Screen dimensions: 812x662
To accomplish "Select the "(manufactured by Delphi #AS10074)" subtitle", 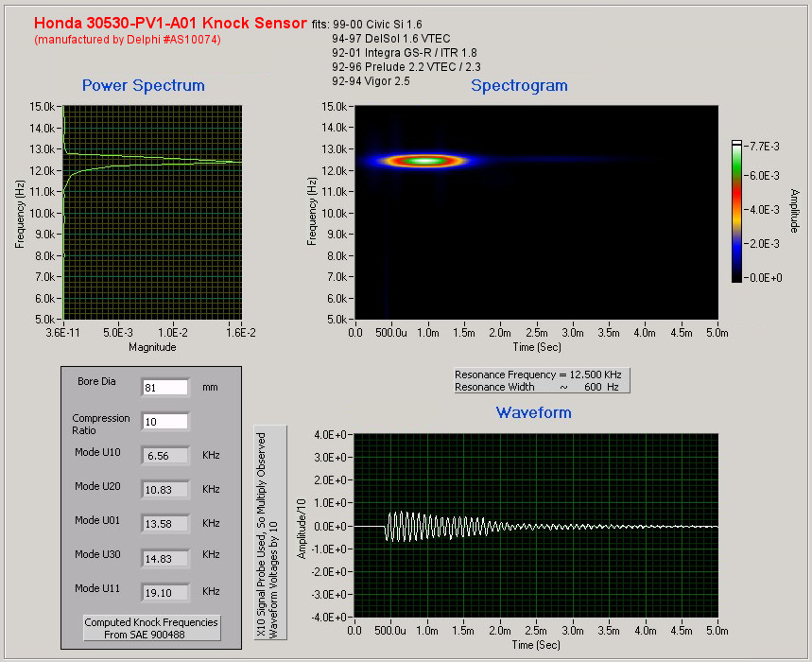I will coord(128,40).
